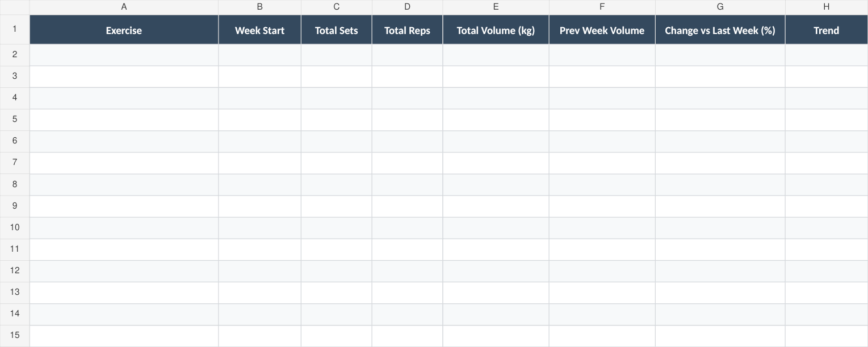
Task: Select row 15 header
Action: pyautogui.click(x=15, y=336)
